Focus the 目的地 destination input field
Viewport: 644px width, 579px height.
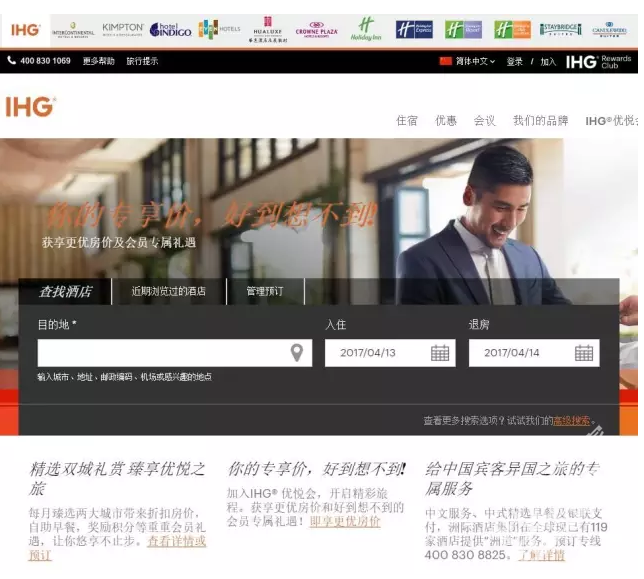point(175,353)
